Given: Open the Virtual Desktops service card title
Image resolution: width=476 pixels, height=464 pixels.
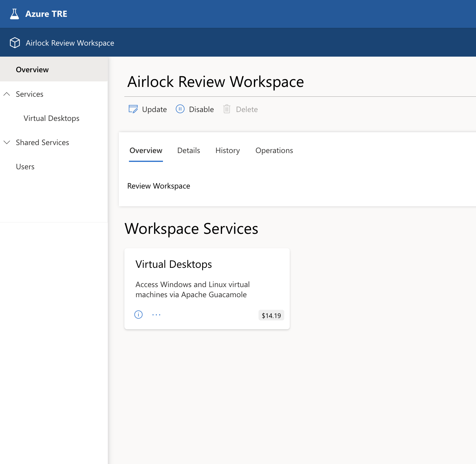Looking at the screenshot, I should (x=174, y=264).
